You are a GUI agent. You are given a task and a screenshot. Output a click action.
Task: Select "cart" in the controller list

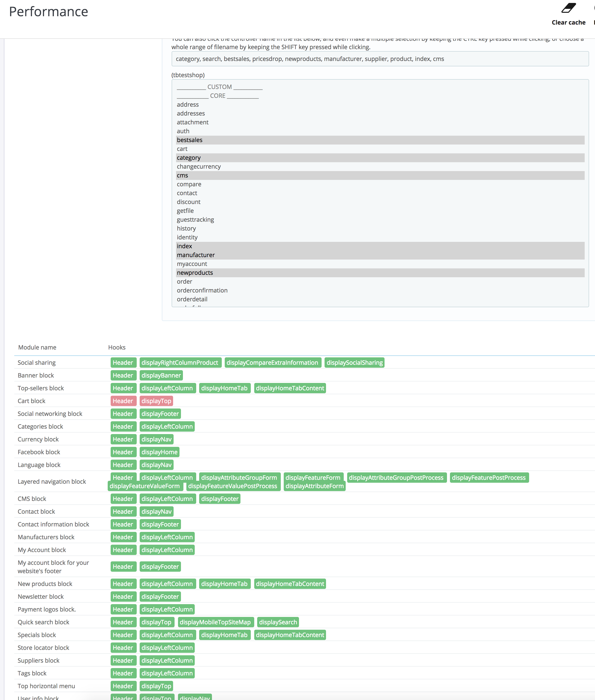pos(182,149)
